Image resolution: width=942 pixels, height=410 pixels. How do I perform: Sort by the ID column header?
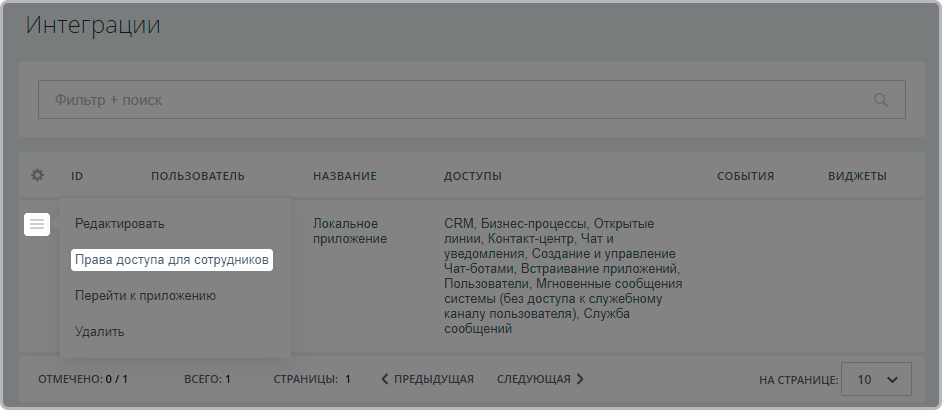77,176
